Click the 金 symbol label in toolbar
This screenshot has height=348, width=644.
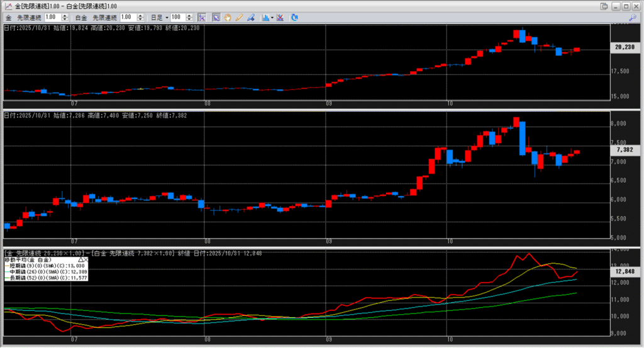point(9,17)
